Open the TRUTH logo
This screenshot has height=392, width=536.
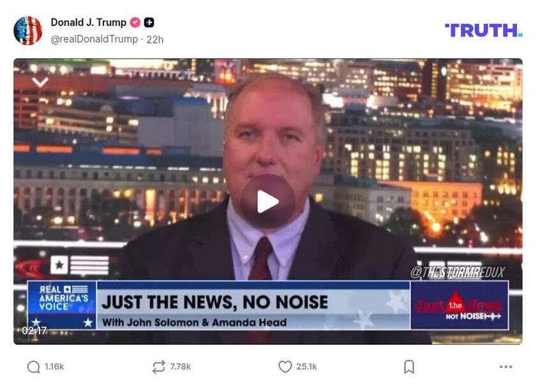484,31
